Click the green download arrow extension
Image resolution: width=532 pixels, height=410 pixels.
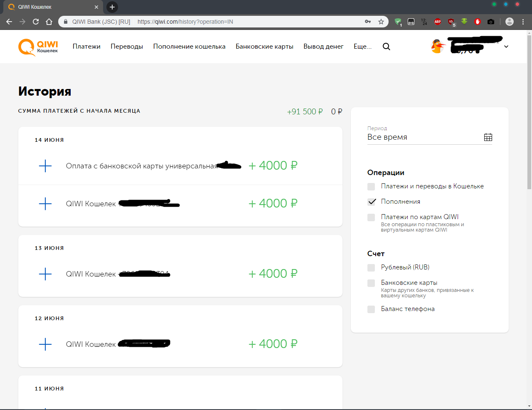coord(464,21)
